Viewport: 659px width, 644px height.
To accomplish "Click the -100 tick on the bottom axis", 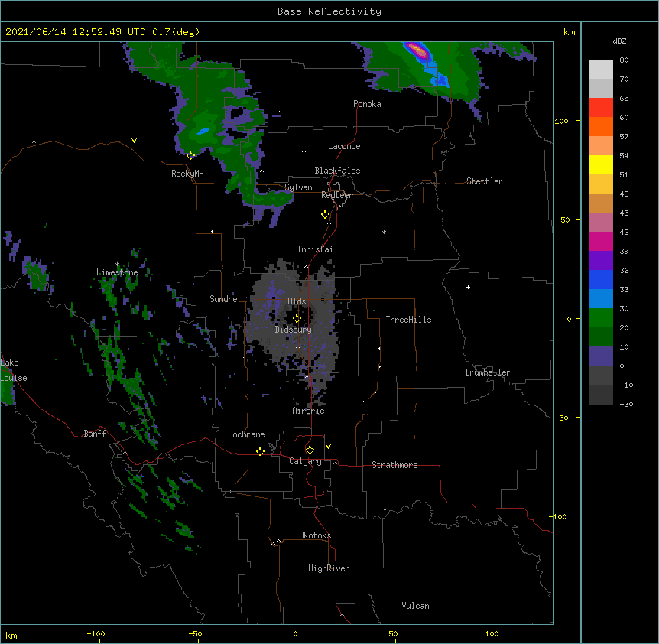I will point(96,634).
